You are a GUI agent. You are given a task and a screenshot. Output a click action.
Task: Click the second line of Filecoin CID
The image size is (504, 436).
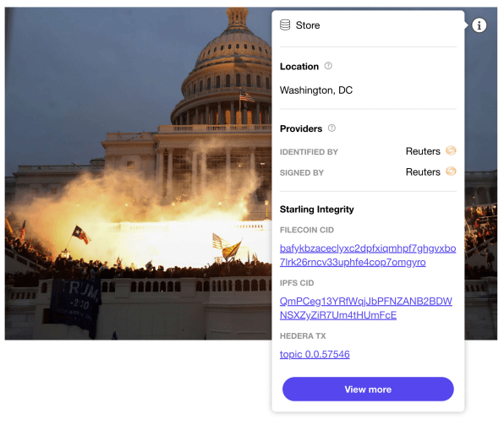[x=353, y=262]
